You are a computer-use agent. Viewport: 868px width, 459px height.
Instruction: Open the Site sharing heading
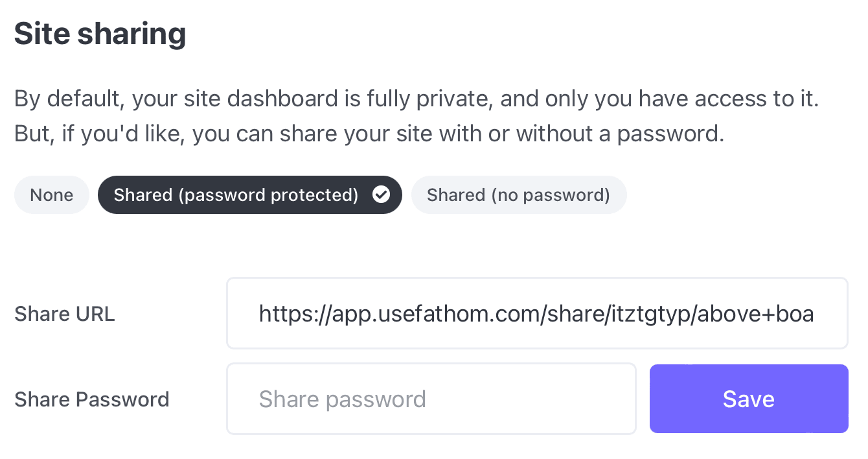[100, 33]
